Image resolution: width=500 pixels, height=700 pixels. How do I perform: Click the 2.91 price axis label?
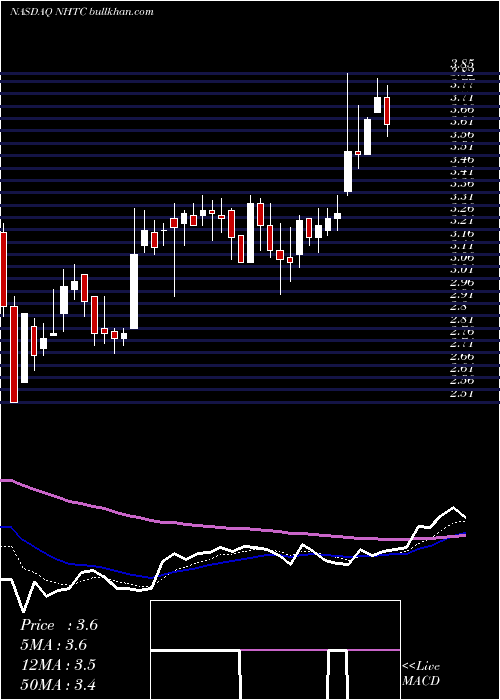[x=462, y=295]
